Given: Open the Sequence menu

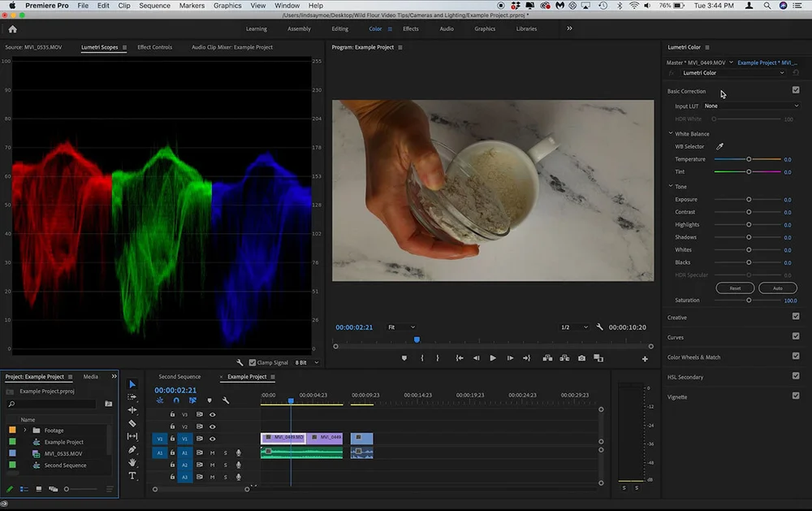Looking at the screenshot, I should 154,6.
